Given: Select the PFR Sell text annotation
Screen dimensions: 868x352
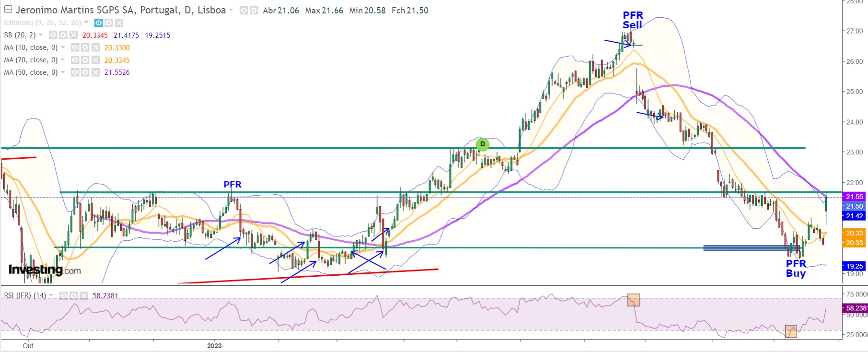Looking at the screenshot, I should coord(633,20).
